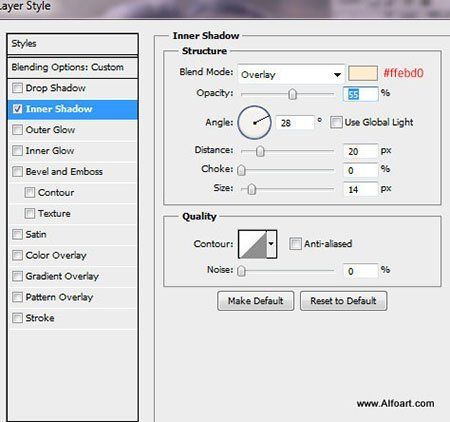450x422 pixels.
Task: Click the Opacity slider handle
Action: point(292,94)
